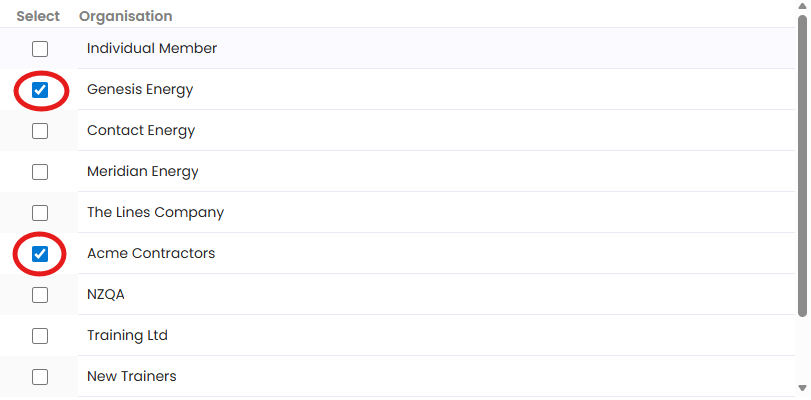The height and width of the screenshot is (400, 811).
Task: Check the Individual Member checkbox
Action: tap(40, 48)
